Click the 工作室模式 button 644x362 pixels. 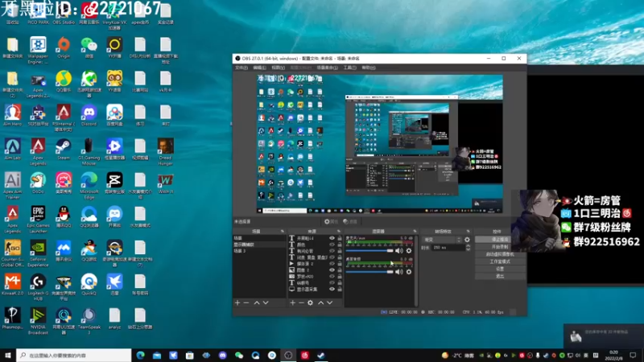click(x=500, y=261)
